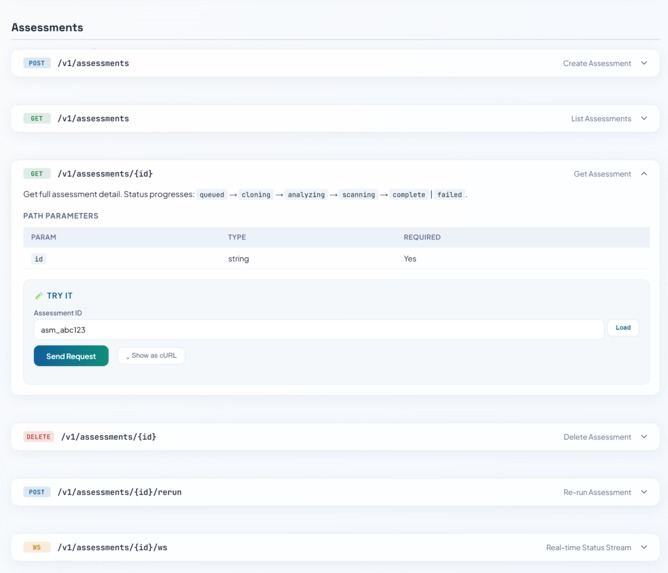Click the 'complete' status code tag
Screen dimensions: 668x573
point(409,195)
